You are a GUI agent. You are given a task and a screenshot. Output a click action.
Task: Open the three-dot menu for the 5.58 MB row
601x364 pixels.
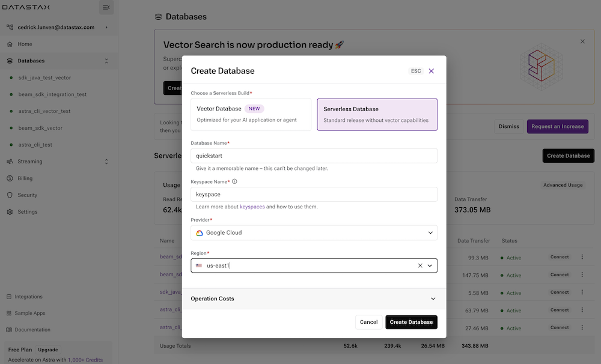tap(582, 293)
